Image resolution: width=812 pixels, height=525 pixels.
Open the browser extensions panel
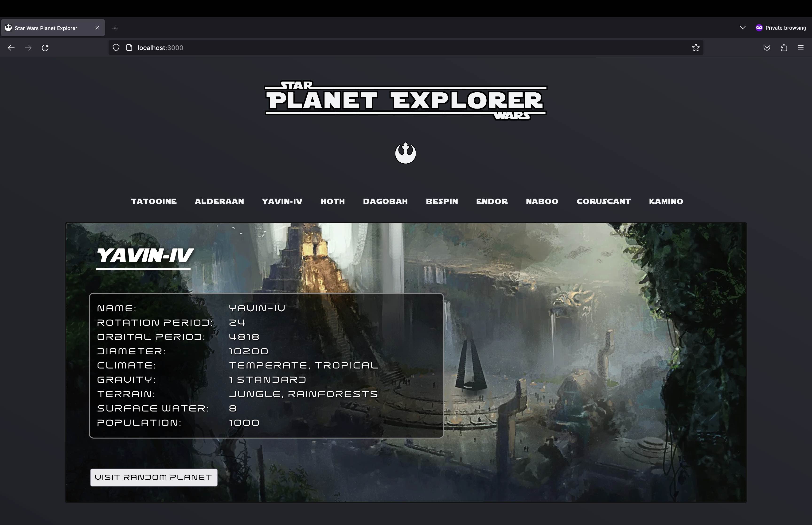tap(784, 48)
